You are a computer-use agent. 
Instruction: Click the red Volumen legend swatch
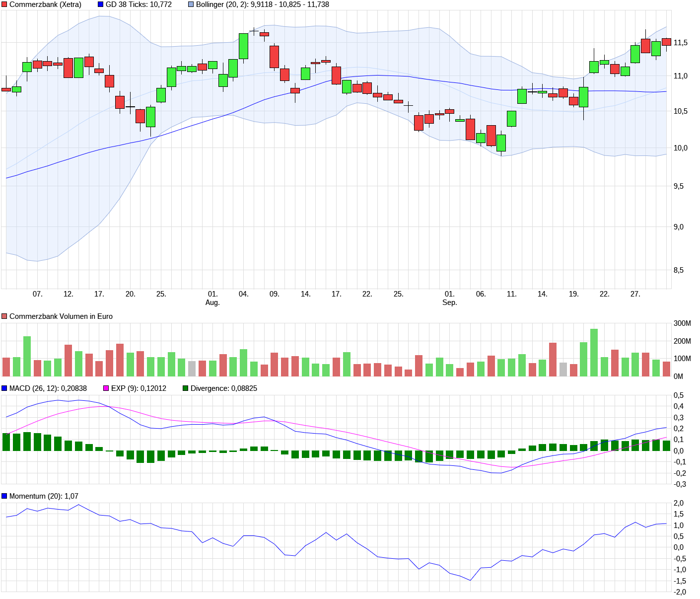(4, 316)
